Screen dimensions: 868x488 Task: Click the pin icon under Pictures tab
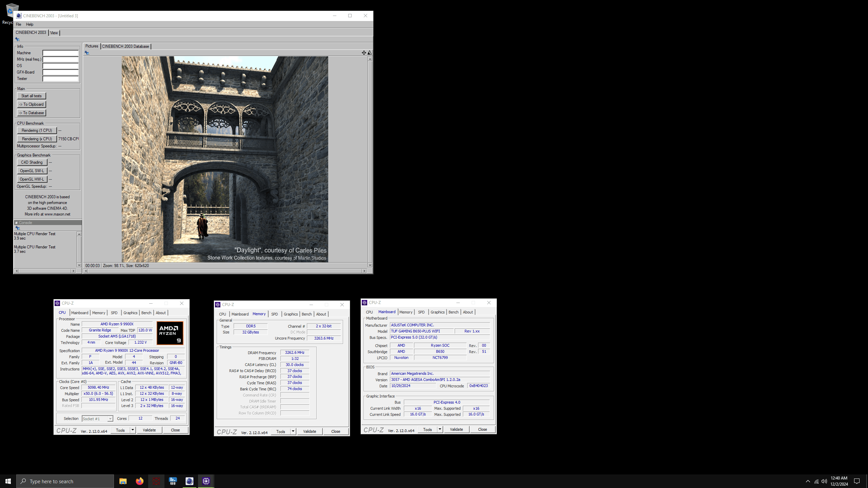pyautogui.click(x=87, y=53)
